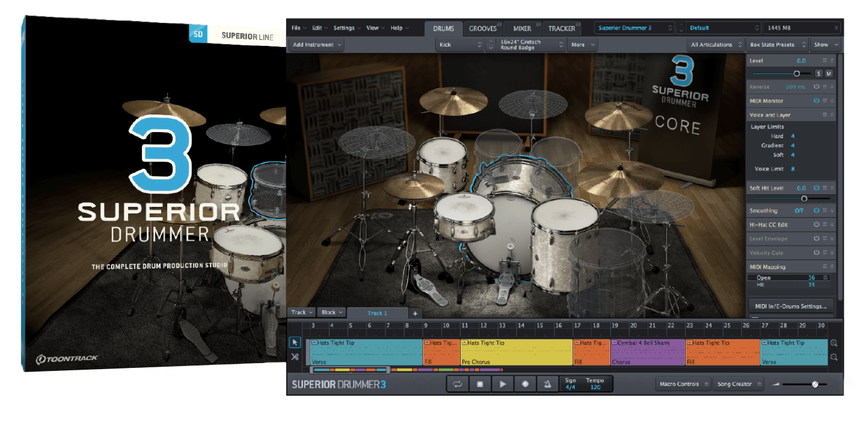This screenshot has width=868, height=424.
Task: Enable Level Envelope power button
Action: pos(817,239)
